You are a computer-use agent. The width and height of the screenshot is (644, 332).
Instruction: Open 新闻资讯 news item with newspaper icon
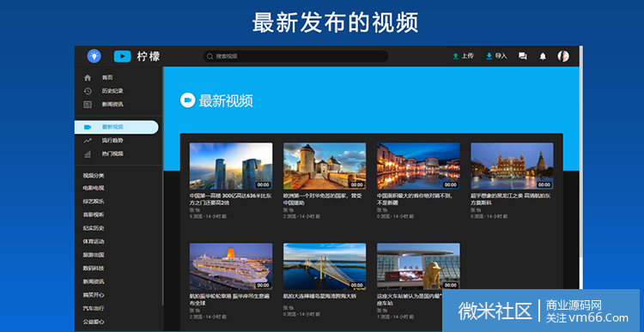pyautogui.click(x=117, y=105)
